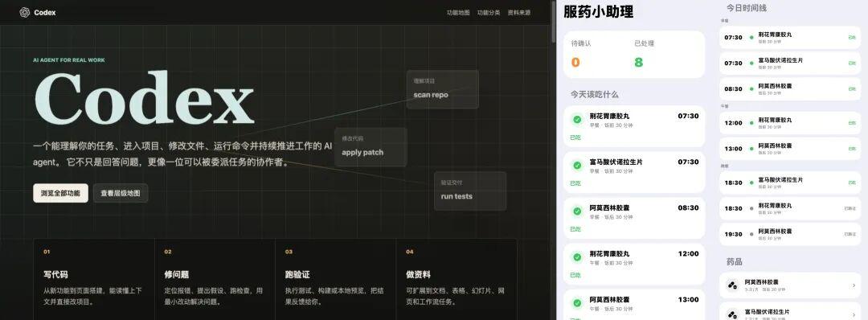Select the run tests floating card

click(470, 191)
